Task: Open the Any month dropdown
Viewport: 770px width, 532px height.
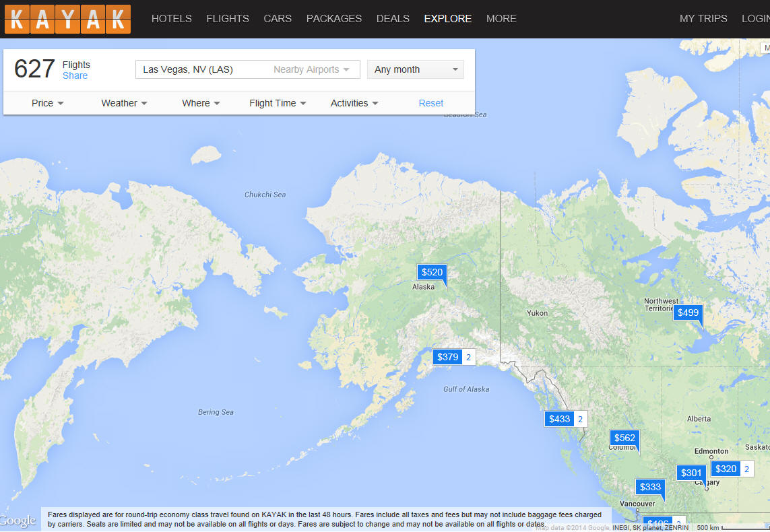Action: click(x=416, y=69)
